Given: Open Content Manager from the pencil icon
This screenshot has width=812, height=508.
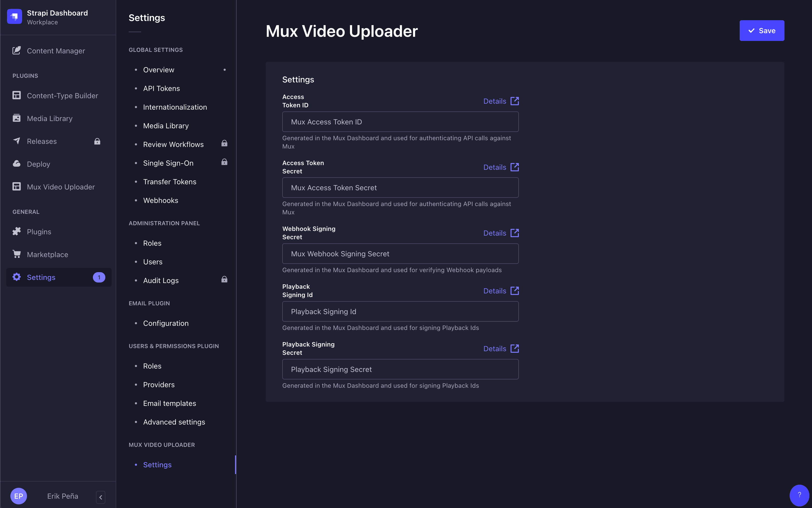Looking at the screenshot, I should 17,50.
